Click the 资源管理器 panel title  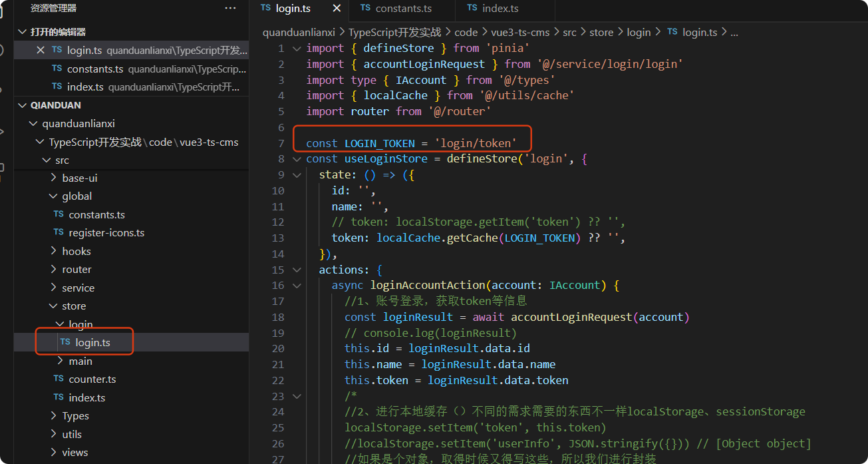53,8
